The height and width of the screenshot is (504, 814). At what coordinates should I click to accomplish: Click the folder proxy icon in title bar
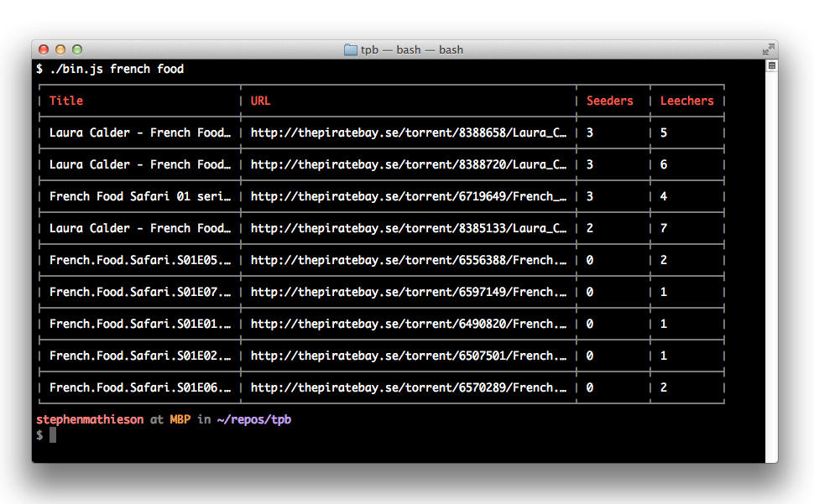[x=351, y=49]
